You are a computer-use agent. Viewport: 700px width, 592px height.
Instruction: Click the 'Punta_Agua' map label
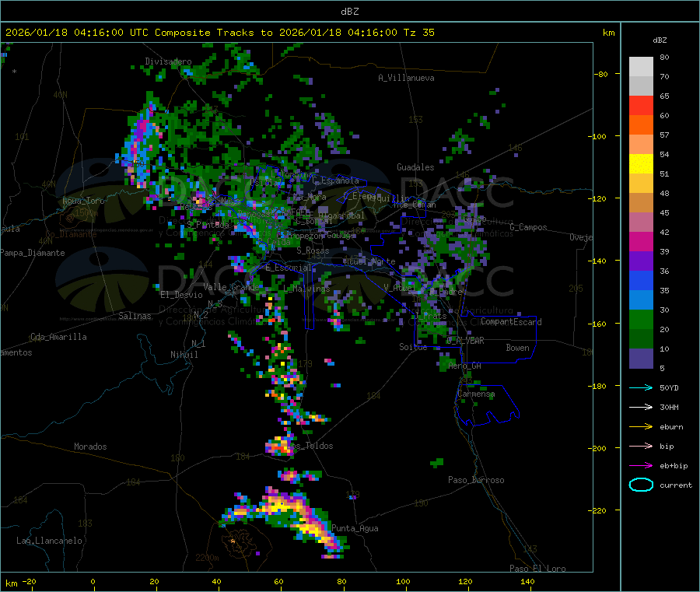coord(355,528)
